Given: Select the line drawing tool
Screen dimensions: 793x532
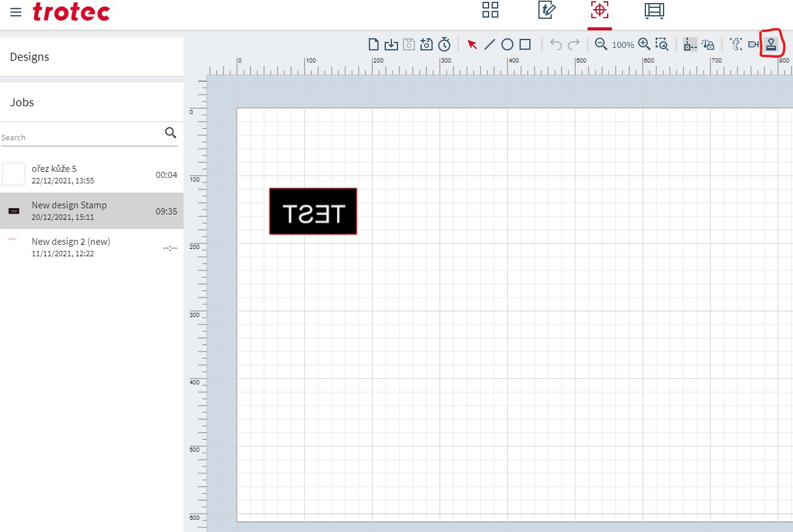Looking at the screenshot, I should click(490, 44).
